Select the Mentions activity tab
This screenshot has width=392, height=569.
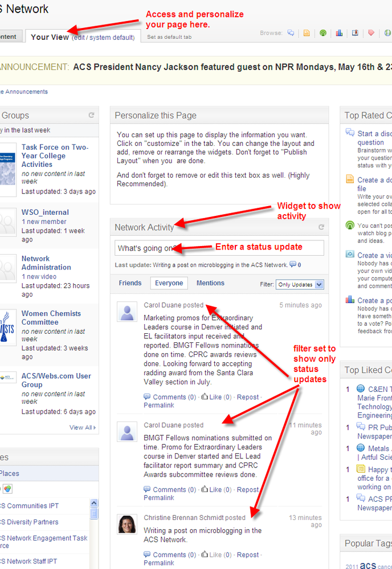210,283
